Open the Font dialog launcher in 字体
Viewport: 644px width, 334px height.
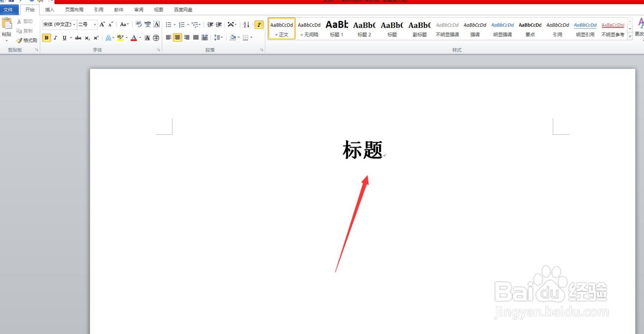coord(159,50)
